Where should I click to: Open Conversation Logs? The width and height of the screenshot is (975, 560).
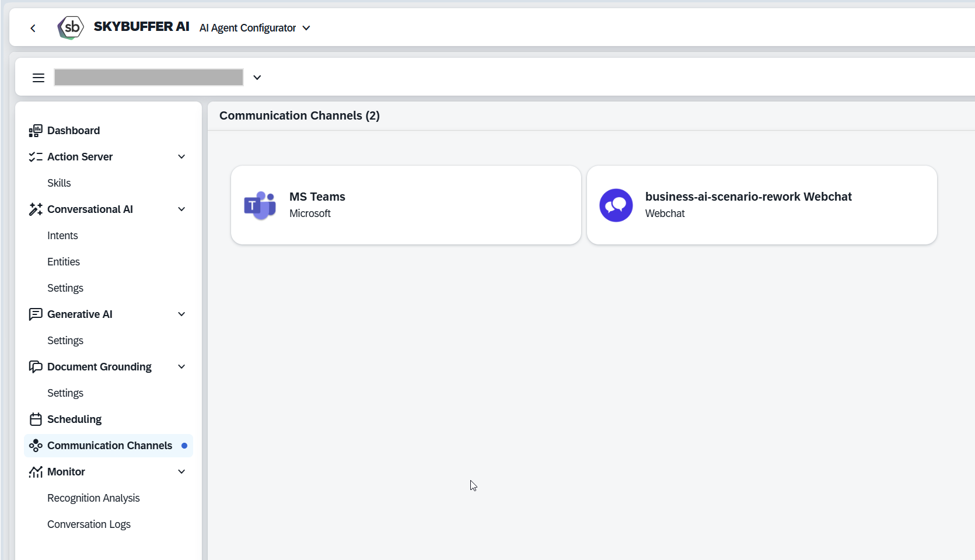coord(89,524)
